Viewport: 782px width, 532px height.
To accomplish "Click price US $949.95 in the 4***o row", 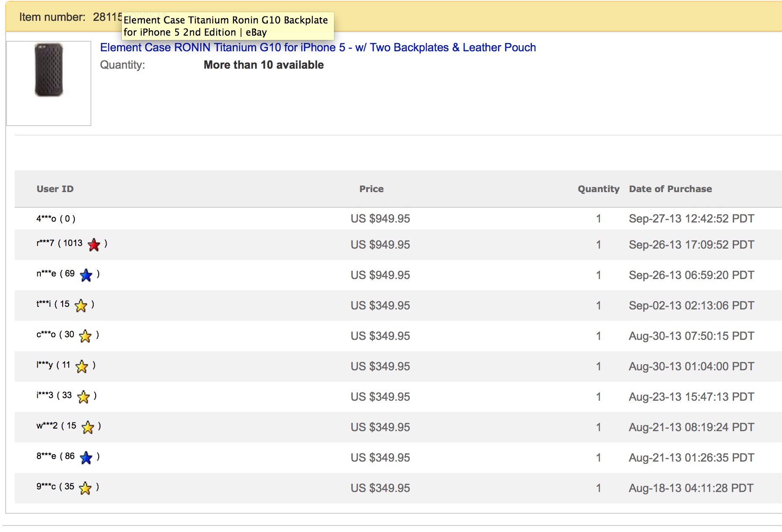I will tap(380, 219).
